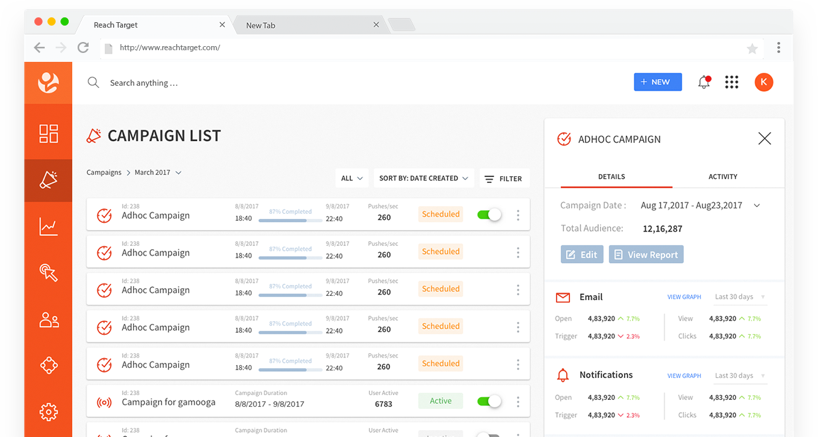Expand the Campaign Date range chevron

[756, 205]
